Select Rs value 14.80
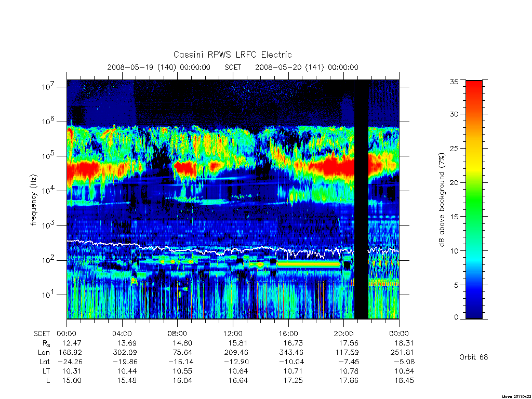 point(182,343)
